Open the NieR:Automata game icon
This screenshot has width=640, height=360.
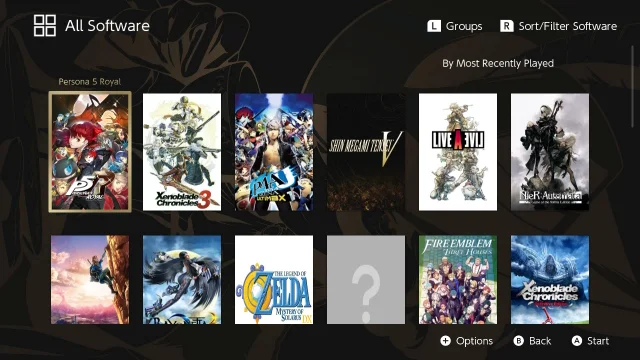coord(550,152)
